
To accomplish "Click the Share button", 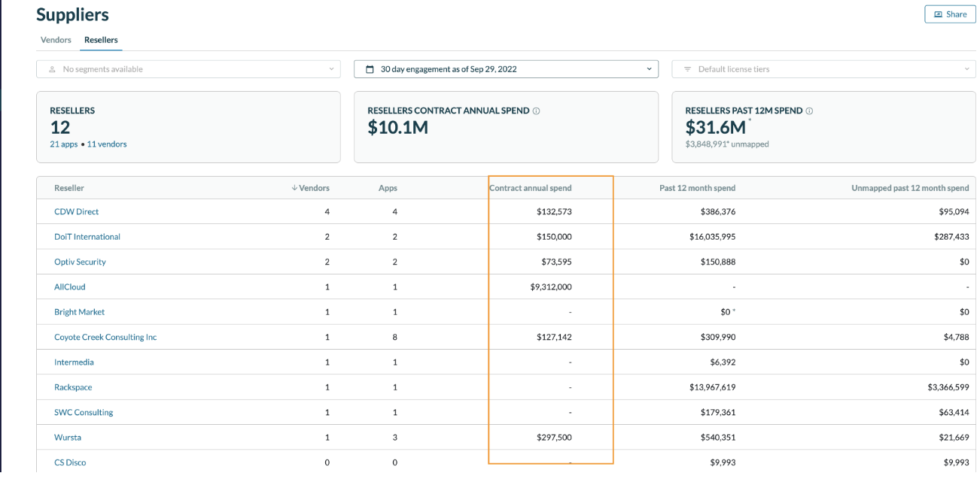I will pyautogui.click(x=950, y=14).
